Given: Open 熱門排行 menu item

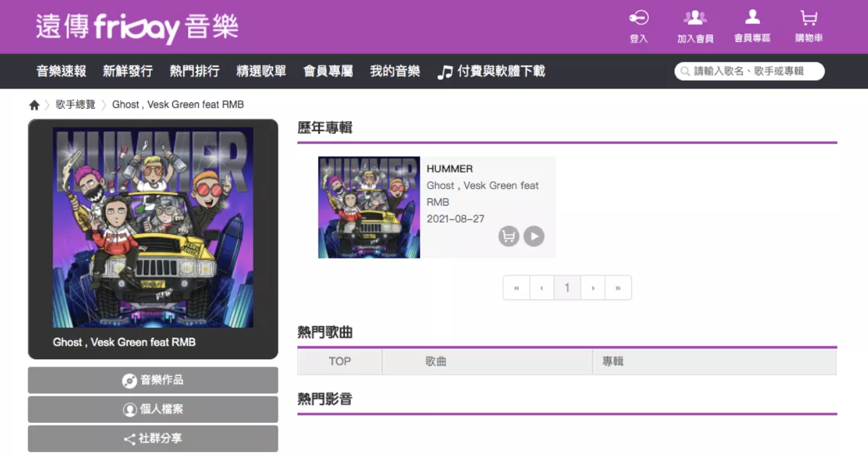Looking at the screenshot, I should coord(195,71).
